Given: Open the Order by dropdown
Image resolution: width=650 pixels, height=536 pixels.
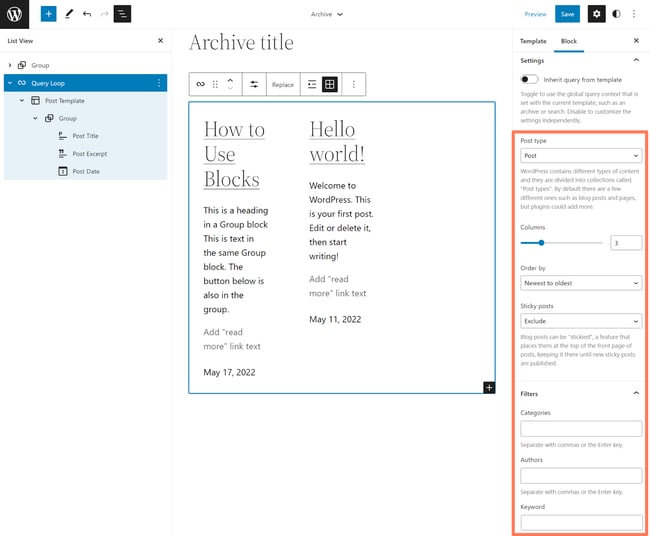Looking at the screenshot, I should pos(581,283).
